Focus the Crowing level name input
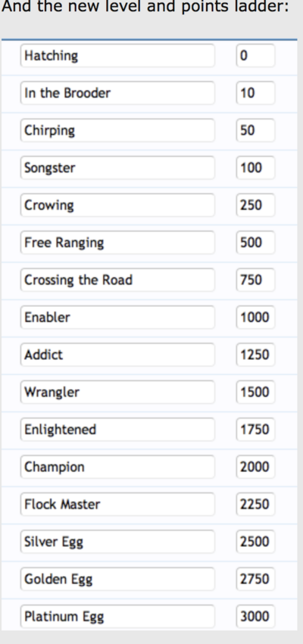Screen dimensions: 303x644 coord(117,205)
